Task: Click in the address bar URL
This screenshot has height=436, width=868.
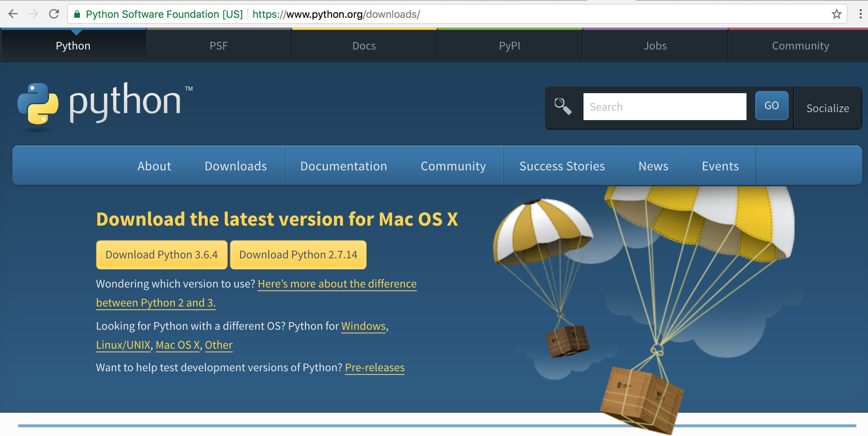Action: point(336,14)
